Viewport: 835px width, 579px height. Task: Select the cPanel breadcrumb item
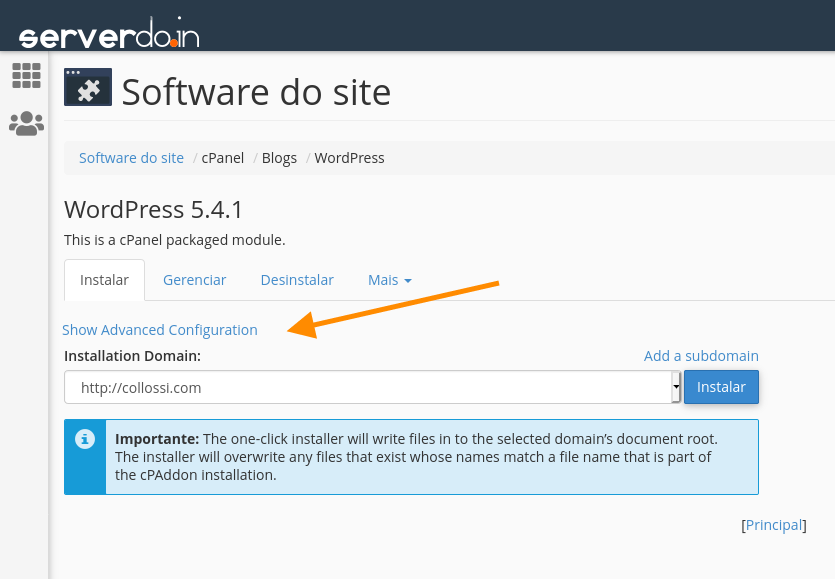coord(222,158)
